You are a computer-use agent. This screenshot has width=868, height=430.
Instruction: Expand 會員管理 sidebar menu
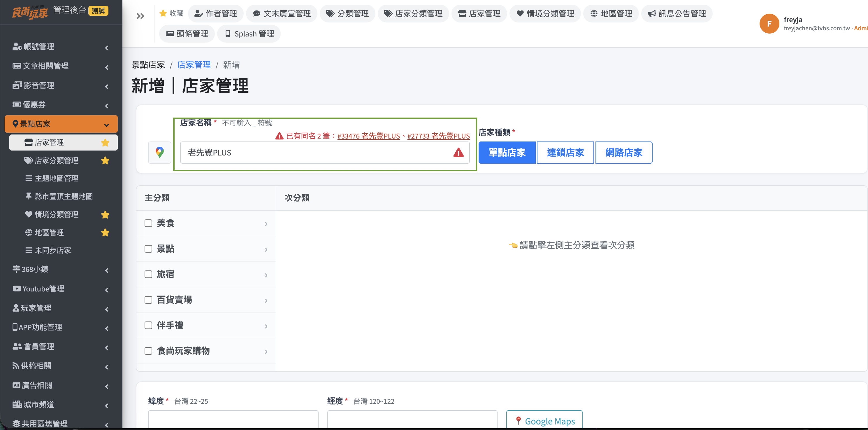click(61, 347)
